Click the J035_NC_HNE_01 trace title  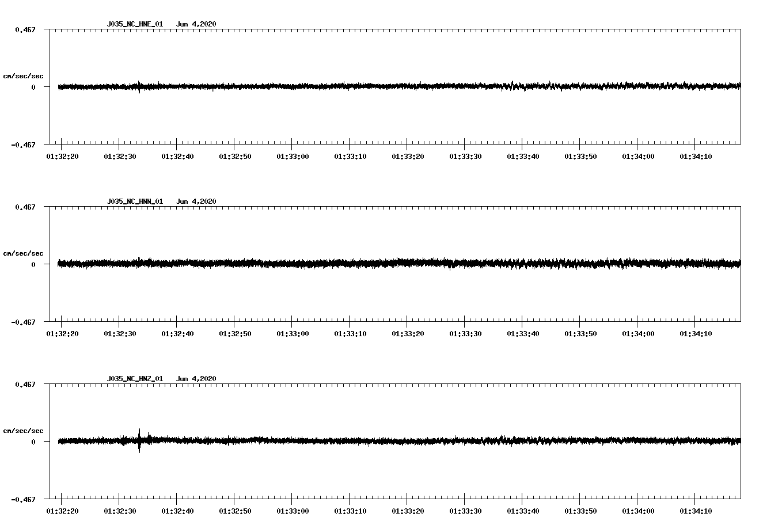[x=135, y=24]
